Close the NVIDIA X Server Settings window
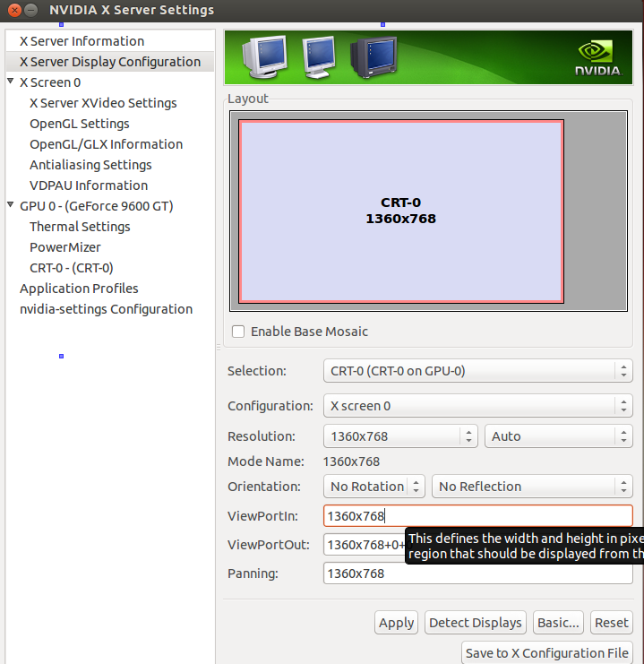The height and width of the screenshot is (664, 644). (14, 10)
